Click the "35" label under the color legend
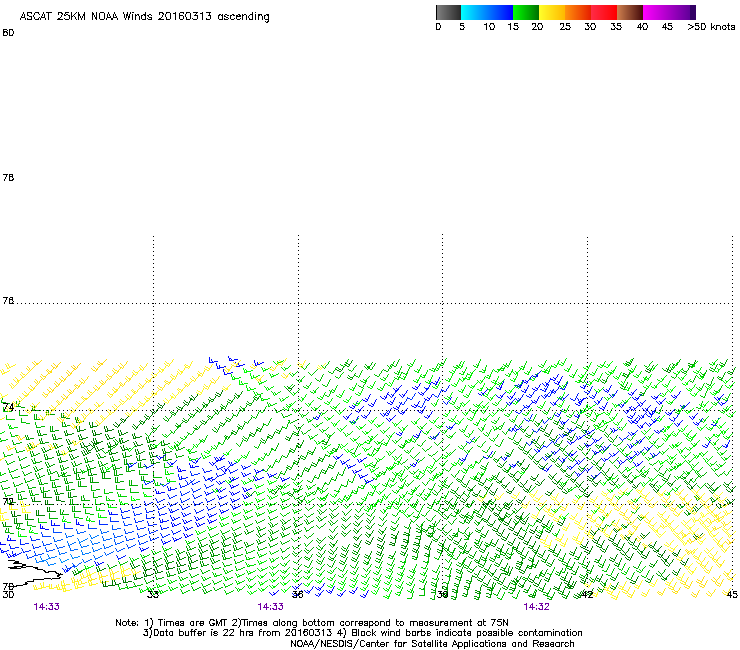The width and height of the screenshot is (740, 650). click(616, 27)
